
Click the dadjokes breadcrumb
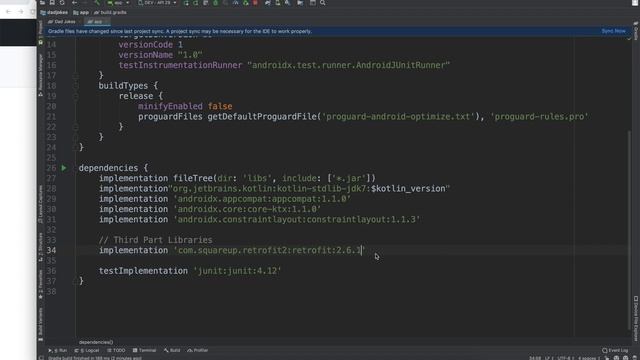tap(54, 12)
